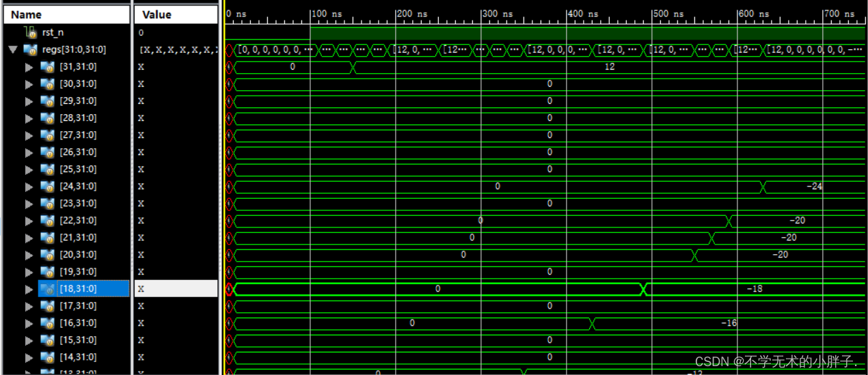Click the bus icon of [16,31:0]
The width and height of the screenshot is (868, 375).
coord(46,322)
